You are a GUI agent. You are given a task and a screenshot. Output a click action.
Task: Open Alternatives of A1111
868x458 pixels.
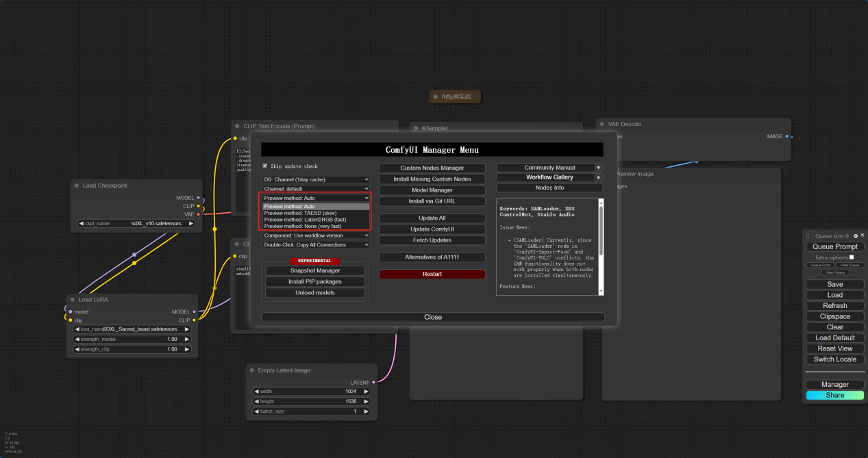click(432, 257)
